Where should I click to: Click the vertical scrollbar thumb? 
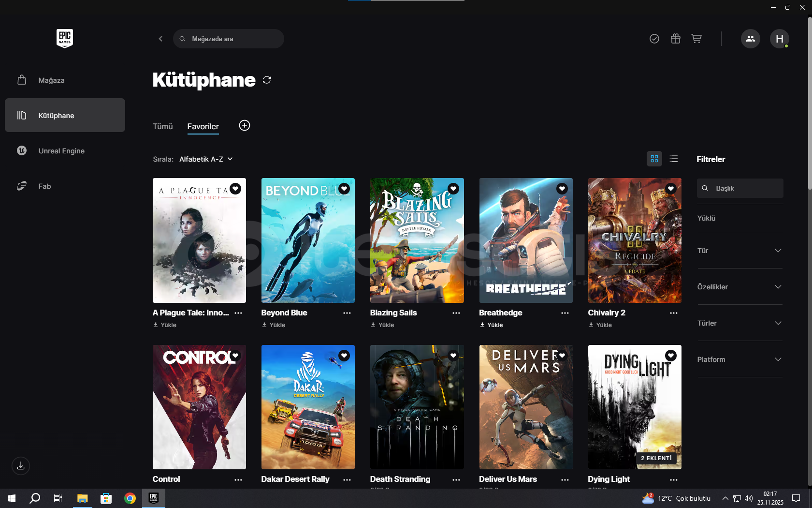[x=810, y=104]
